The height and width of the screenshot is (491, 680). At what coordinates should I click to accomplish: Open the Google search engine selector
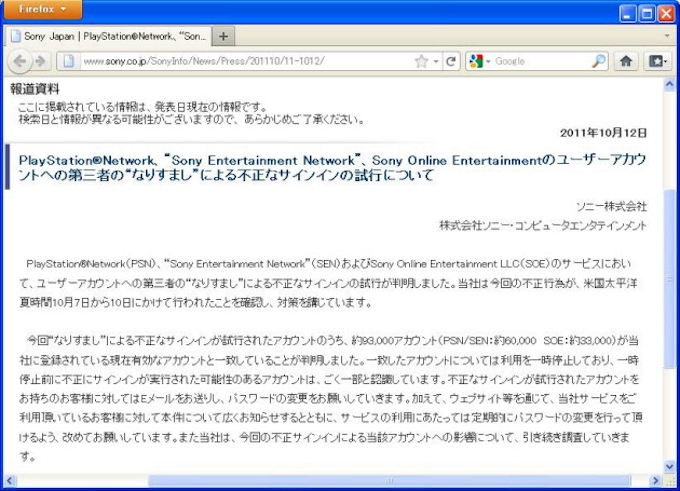(479, 61)
